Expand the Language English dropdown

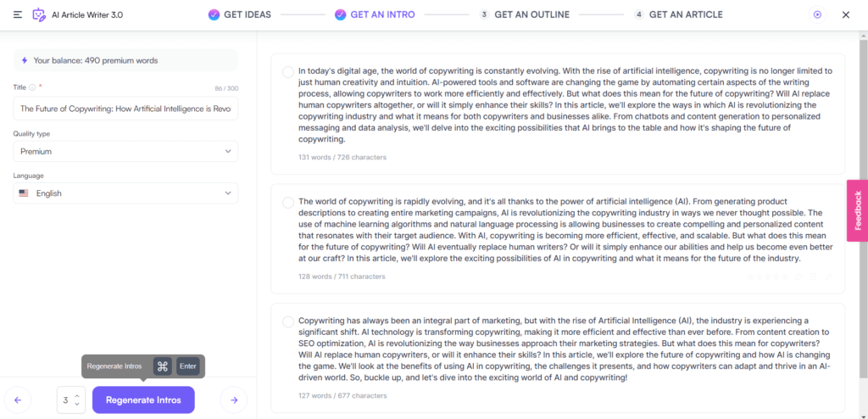[125, 193]
